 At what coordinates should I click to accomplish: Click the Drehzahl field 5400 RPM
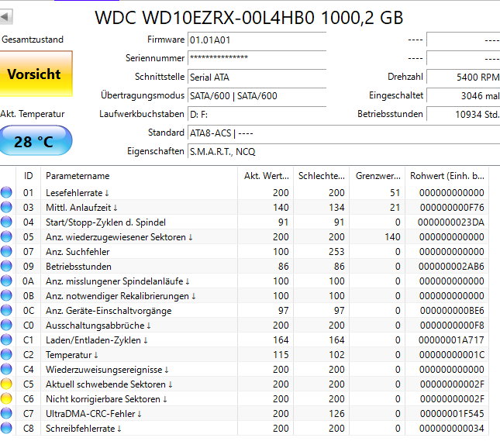pyautogui.click(x=464, y=78)
